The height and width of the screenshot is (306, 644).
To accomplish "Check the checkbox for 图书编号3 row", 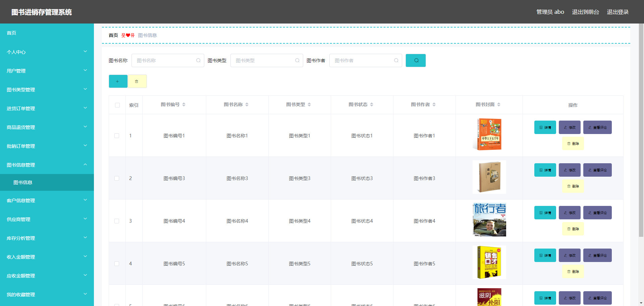I will point(117,178).
